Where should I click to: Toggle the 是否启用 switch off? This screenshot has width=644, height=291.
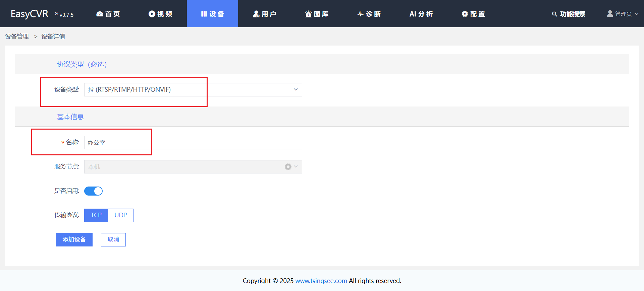pyautogui.click(x=93, y=191)
